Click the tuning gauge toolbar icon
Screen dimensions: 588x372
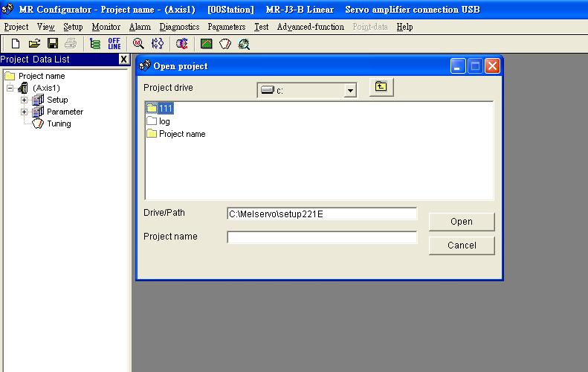(225, 44)
